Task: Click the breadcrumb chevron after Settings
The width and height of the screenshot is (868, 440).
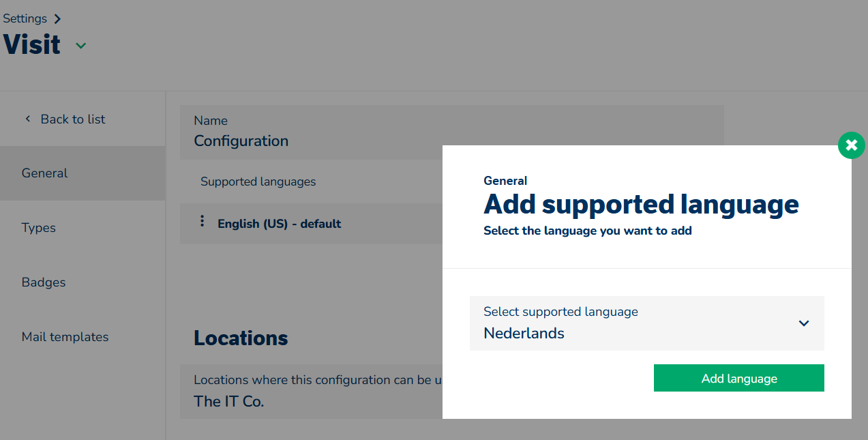Action: (x=57, y=18)
